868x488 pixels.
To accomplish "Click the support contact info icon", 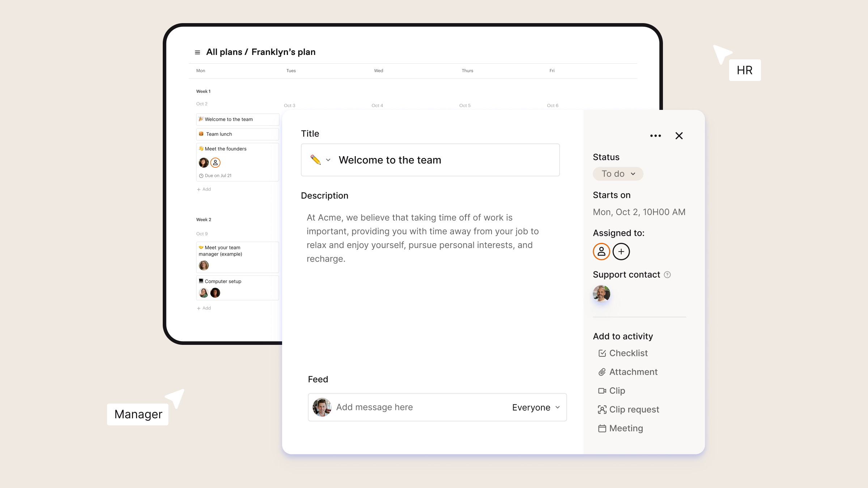I will coord(667,275).
